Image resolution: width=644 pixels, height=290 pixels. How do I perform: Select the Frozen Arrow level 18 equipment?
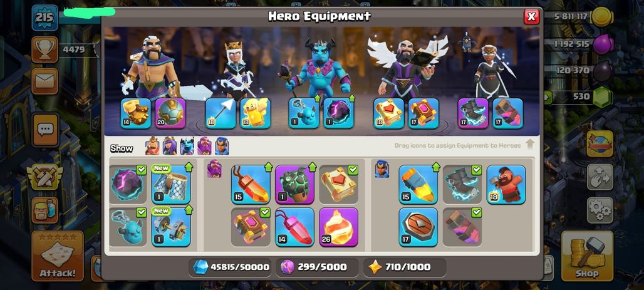coord(221,113)
